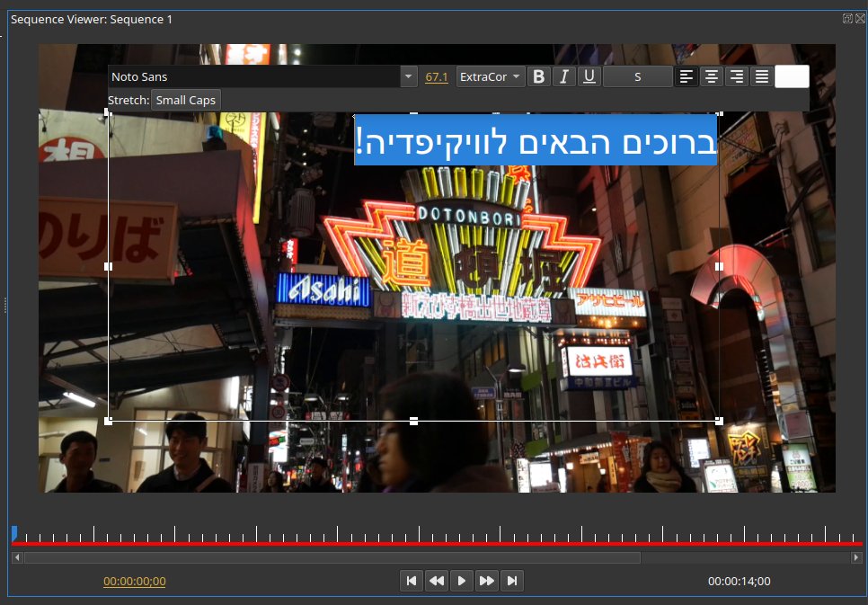This screenshot has height=605, width=868.
Task: Click the Noto Sans font name field
Action: click(x=254, y=76)
